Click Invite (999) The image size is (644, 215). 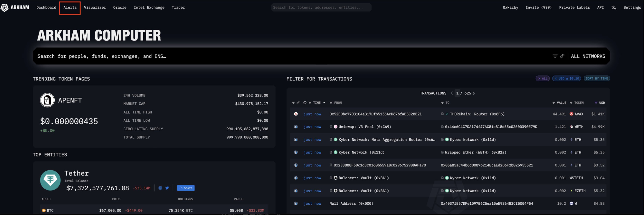pos(538,8)
